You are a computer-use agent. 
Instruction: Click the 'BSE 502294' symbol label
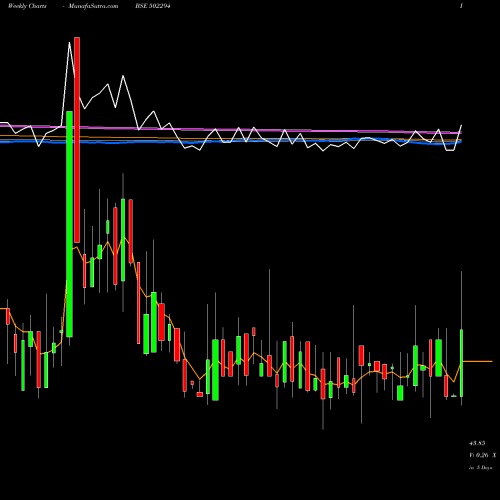(x=153, y=6)
